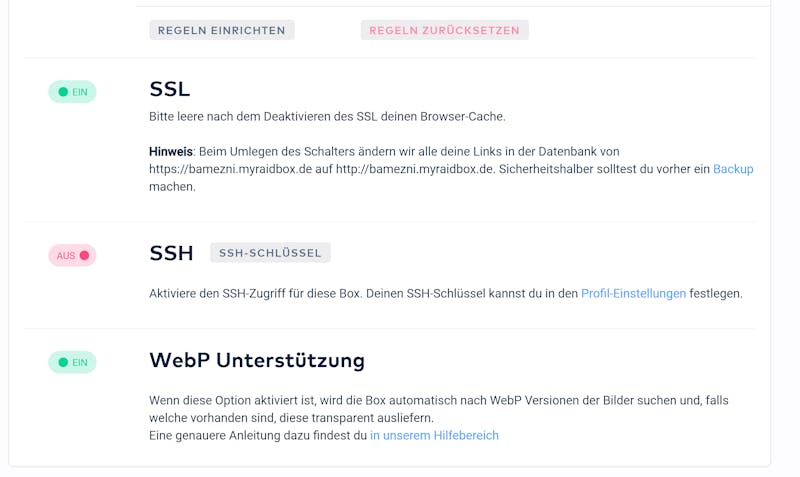Image resolution: width=800 pixels, height=477 pixels.
Task: Select the SSL section heading
Action: click(x=169, y=89)
